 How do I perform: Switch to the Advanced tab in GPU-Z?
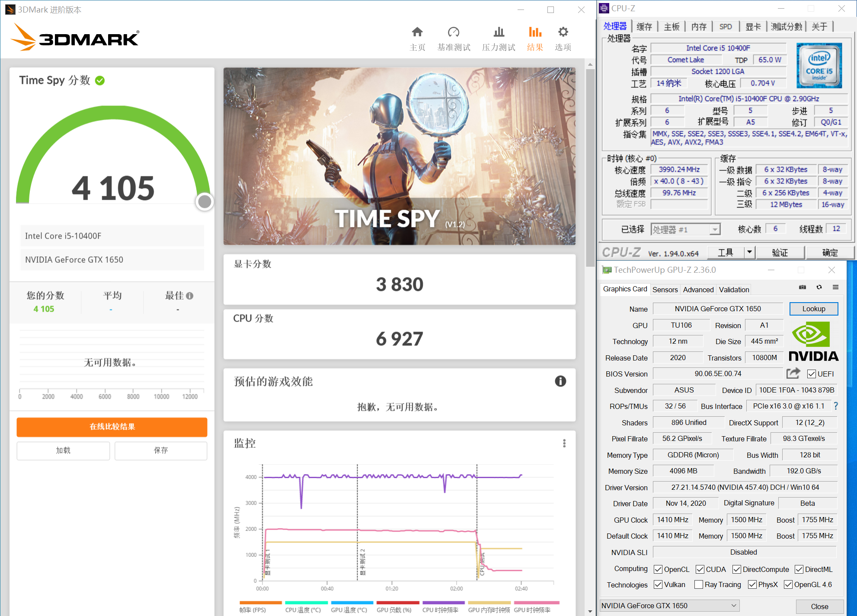698,290
